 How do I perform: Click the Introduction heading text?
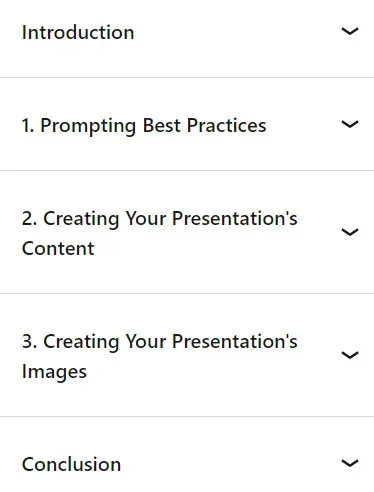[x=78, y=33]
